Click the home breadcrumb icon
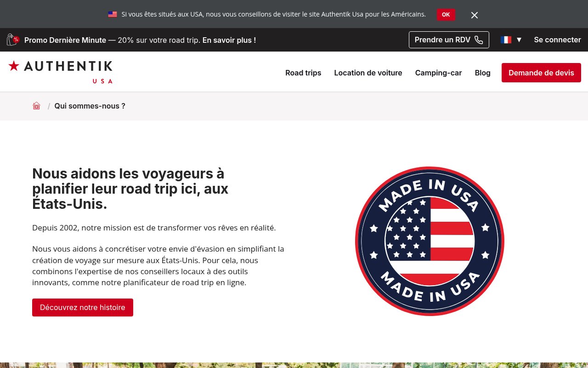The height and width of the screenshot is (368, 588). [x=37, y=106]
